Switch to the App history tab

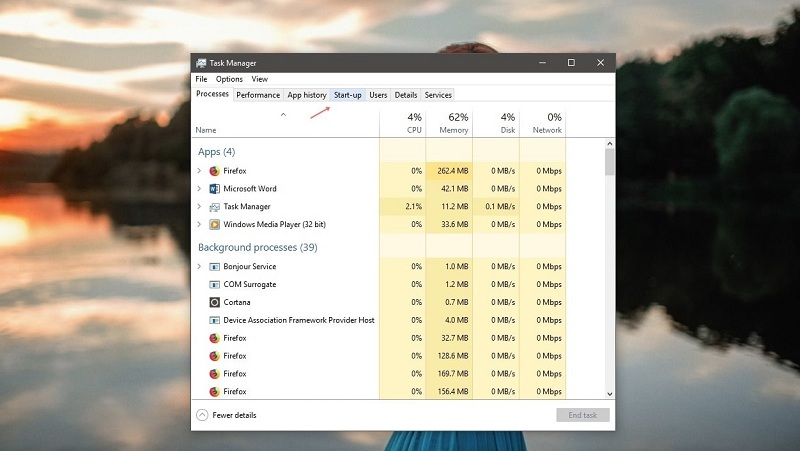point(307,95)
